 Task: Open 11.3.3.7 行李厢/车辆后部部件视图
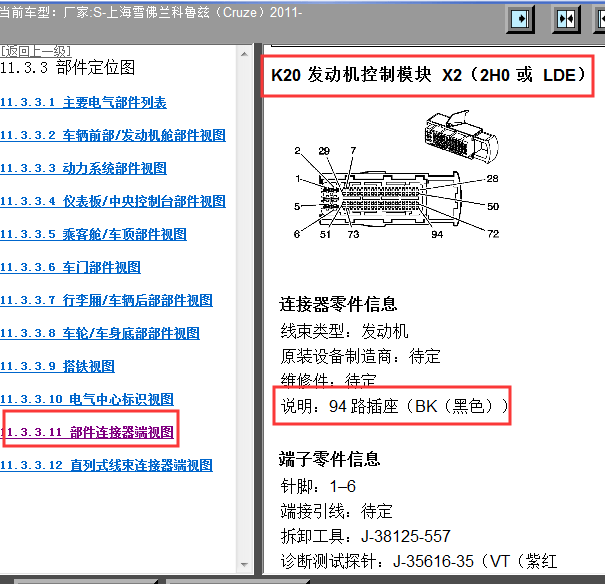click(106, 300)
